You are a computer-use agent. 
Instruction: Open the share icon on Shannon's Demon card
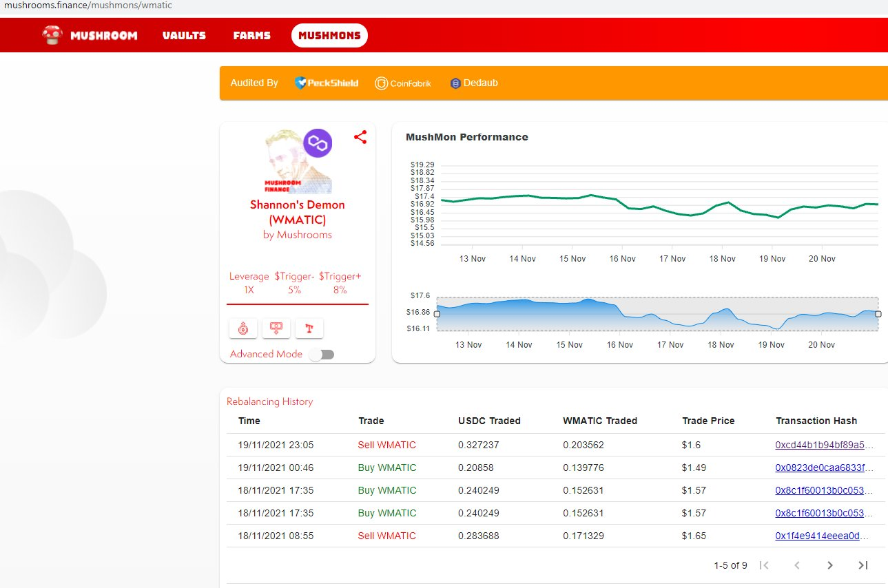click(360, 137)
